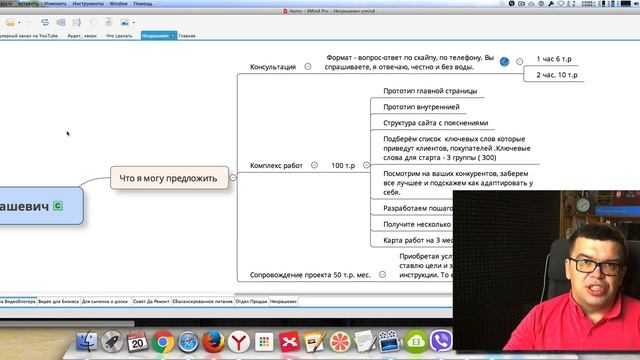Launch Firefox from the dock
Image resolution: width=640 pixels, height=360 pixels.
(213, 342)
